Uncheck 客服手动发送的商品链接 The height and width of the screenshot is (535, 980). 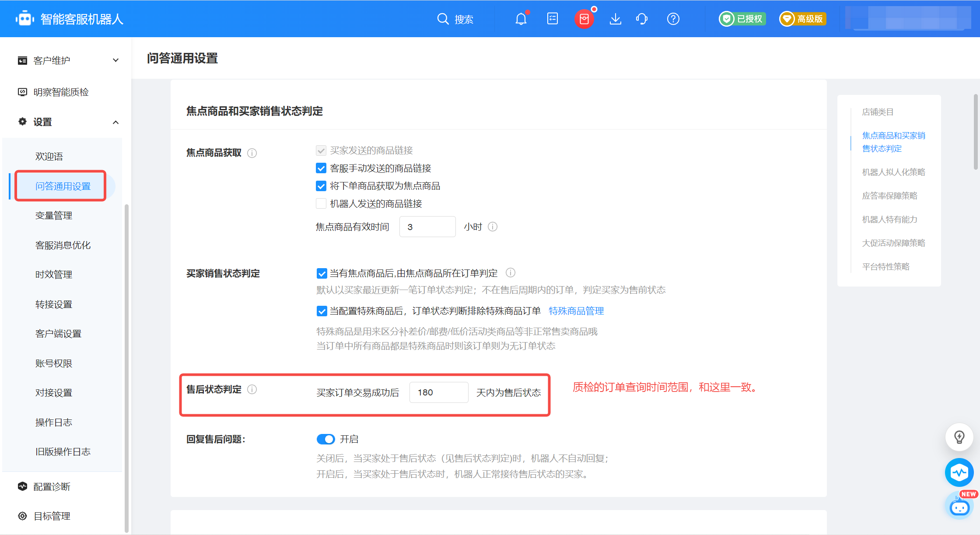(321, 168)
